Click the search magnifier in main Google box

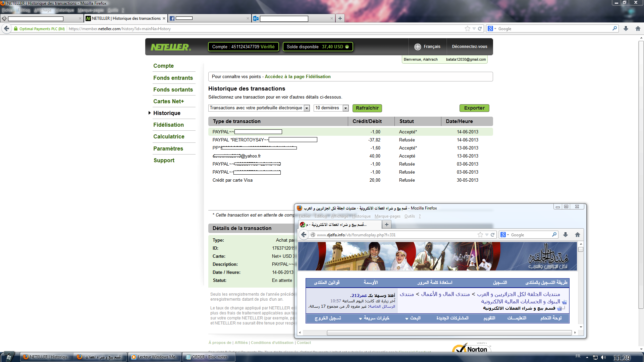pyautogui.click(x=614, y=28)
